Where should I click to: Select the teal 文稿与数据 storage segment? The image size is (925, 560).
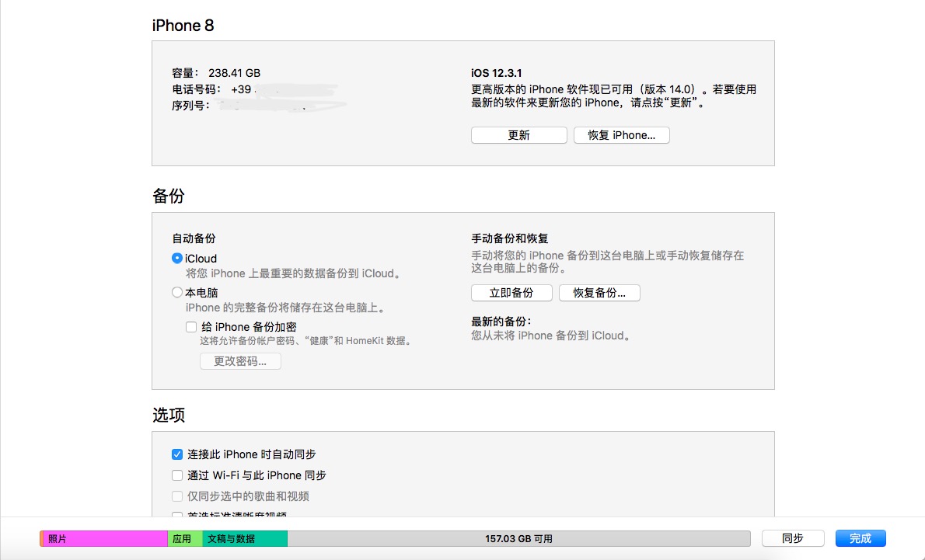pyautogui.click(x=245, y=538)
